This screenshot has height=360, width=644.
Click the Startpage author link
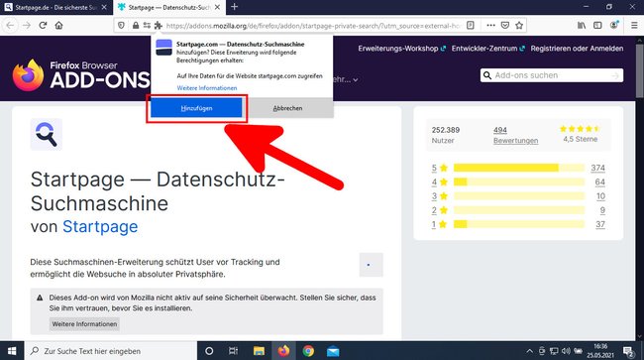pos(100,226)
